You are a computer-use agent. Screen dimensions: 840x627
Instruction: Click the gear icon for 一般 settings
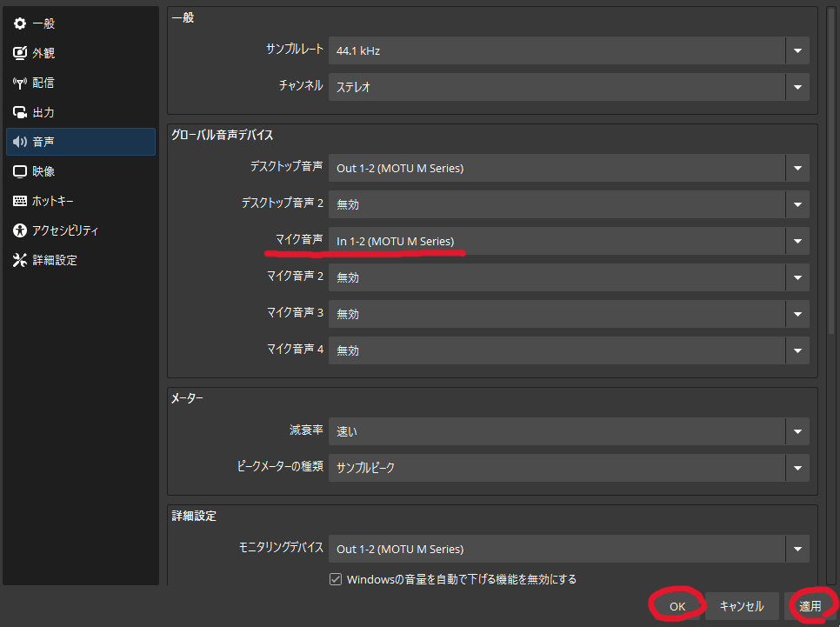(x=20, y=23)
